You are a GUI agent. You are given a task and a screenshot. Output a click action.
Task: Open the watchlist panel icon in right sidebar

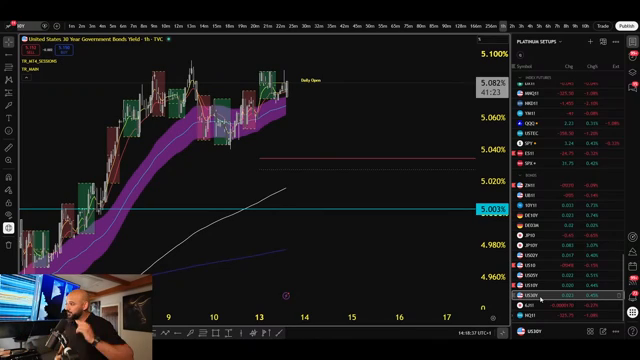[x=632, y=42]
